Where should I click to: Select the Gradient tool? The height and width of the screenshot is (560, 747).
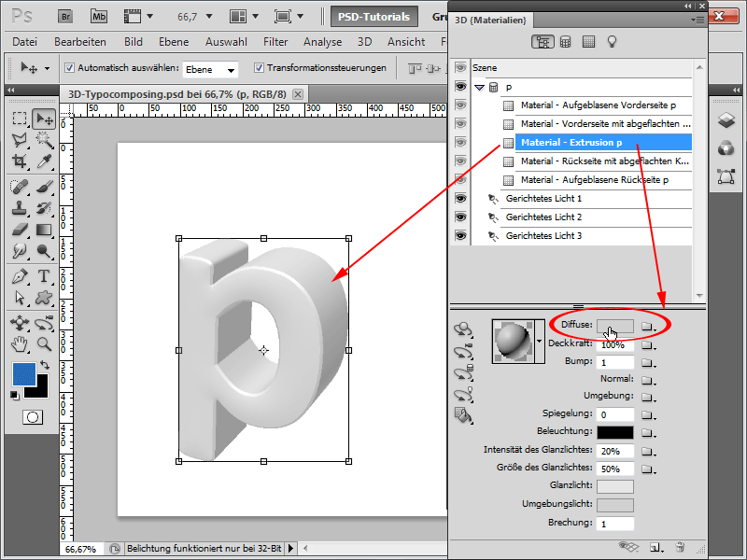(x=44, y=230)
